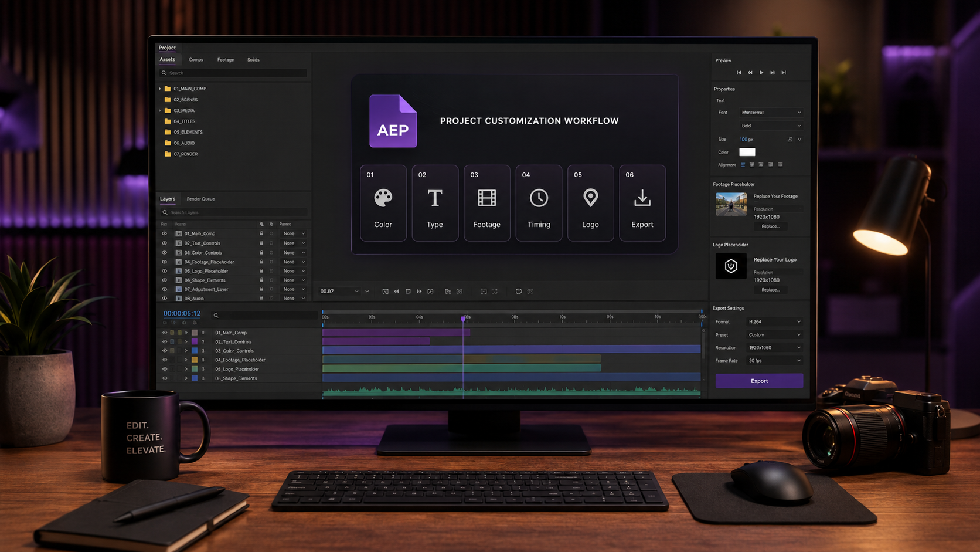
Task: Click the footage placeholder thumbnail
Action: click(731, 204)
